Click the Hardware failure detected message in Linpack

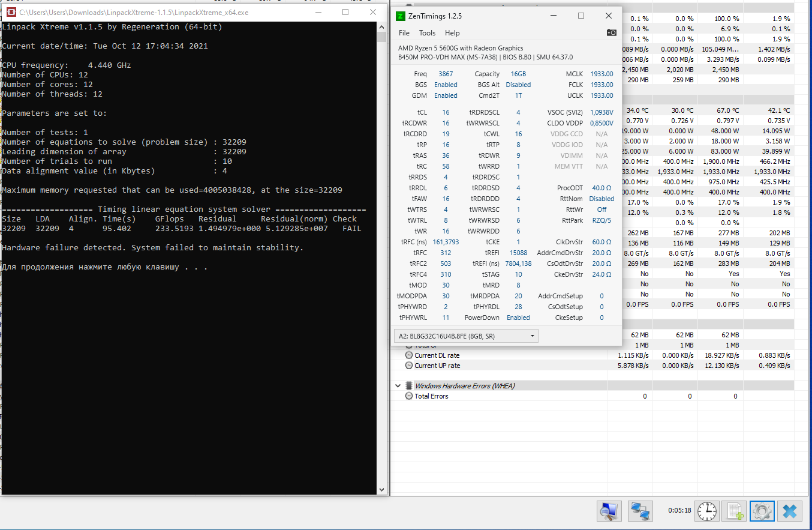[x=153, y=247]
